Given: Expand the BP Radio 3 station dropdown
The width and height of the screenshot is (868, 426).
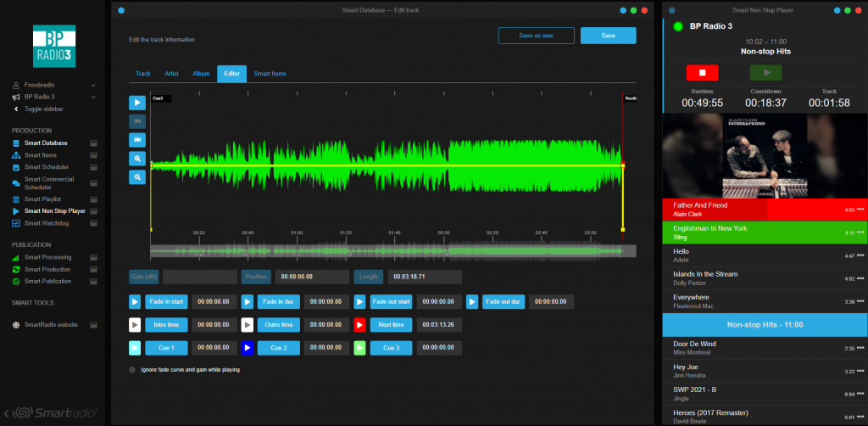Looking at the screenshot, I should [93, 97].
